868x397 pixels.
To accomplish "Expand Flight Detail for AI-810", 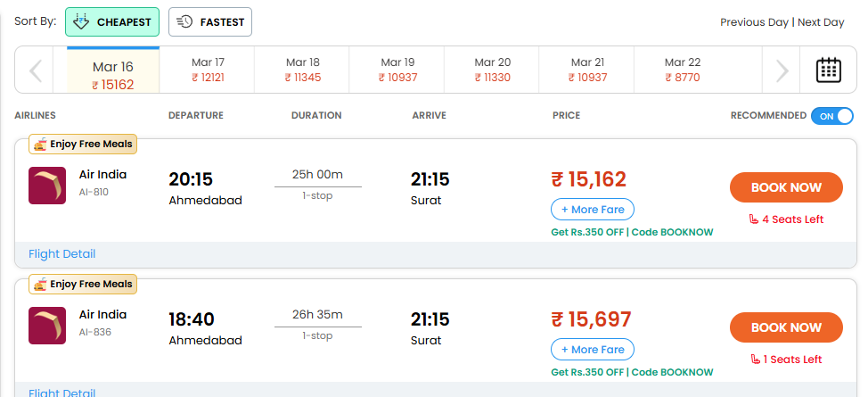I will tap(61, 254).
